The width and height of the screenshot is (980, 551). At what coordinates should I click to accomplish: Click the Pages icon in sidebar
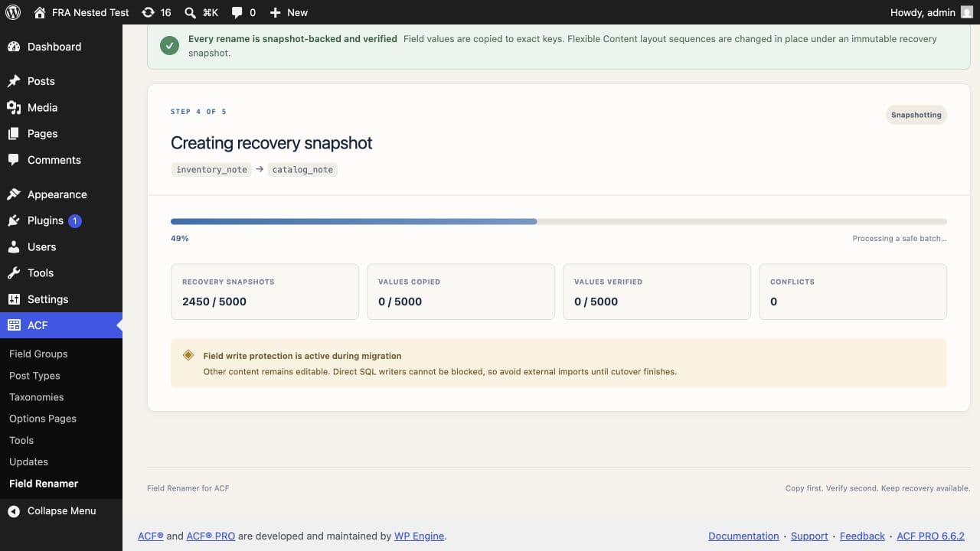(x=14, y=134)
